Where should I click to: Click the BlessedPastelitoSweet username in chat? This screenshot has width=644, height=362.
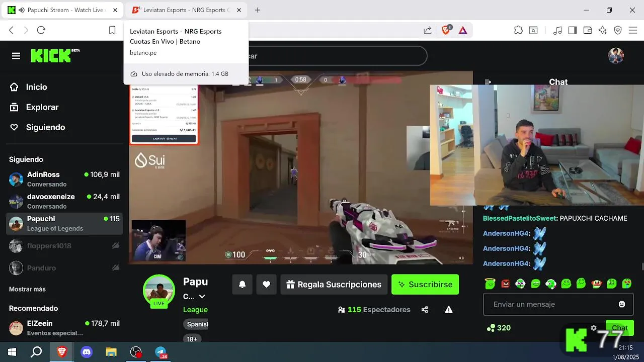pos(520,218)
